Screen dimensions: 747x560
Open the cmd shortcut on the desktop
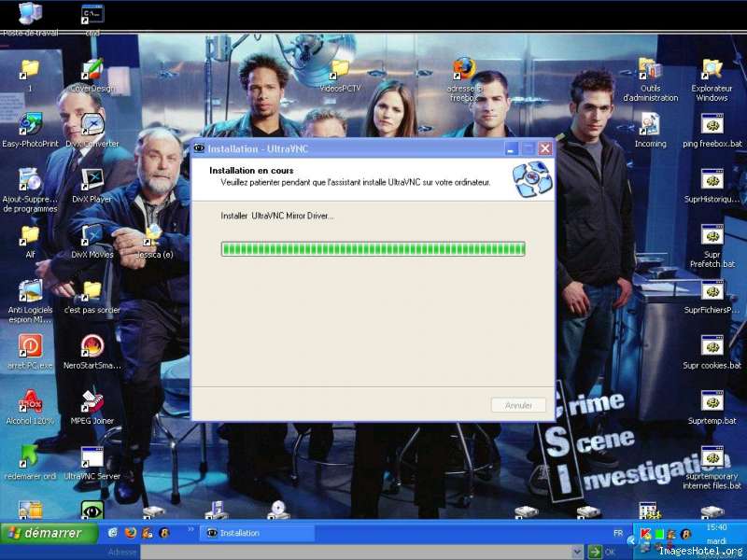pos(92,15)
